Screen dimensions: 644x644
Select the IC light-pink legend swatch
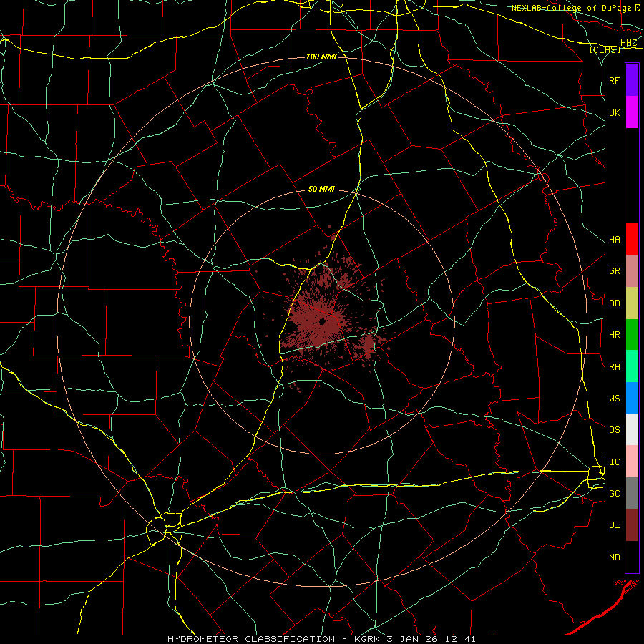(632, 462)
